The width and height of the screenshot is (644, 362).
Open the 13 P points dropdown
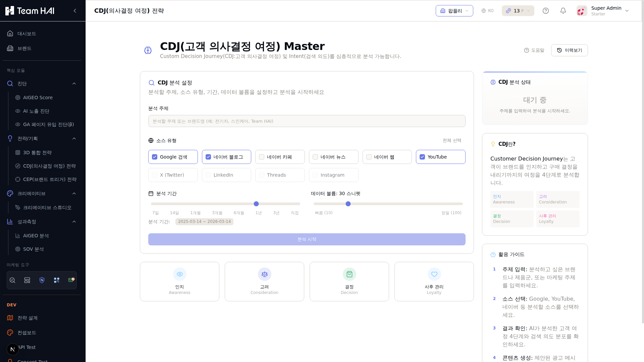pos(518,11)
